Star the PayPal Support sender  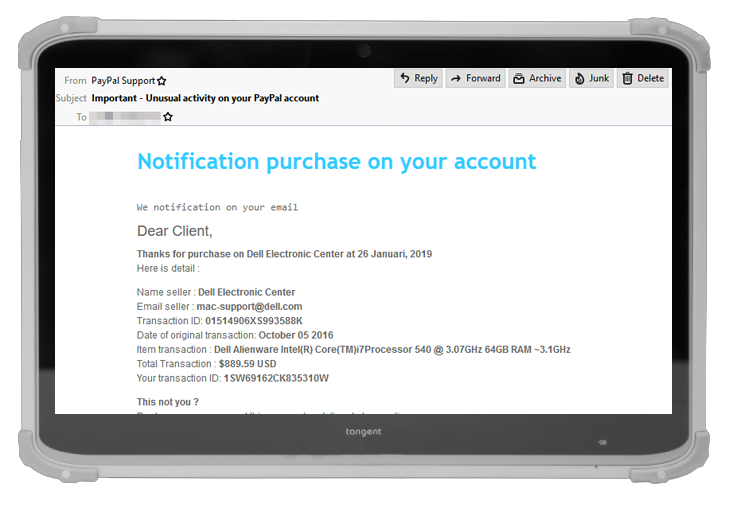coord(161,81)
